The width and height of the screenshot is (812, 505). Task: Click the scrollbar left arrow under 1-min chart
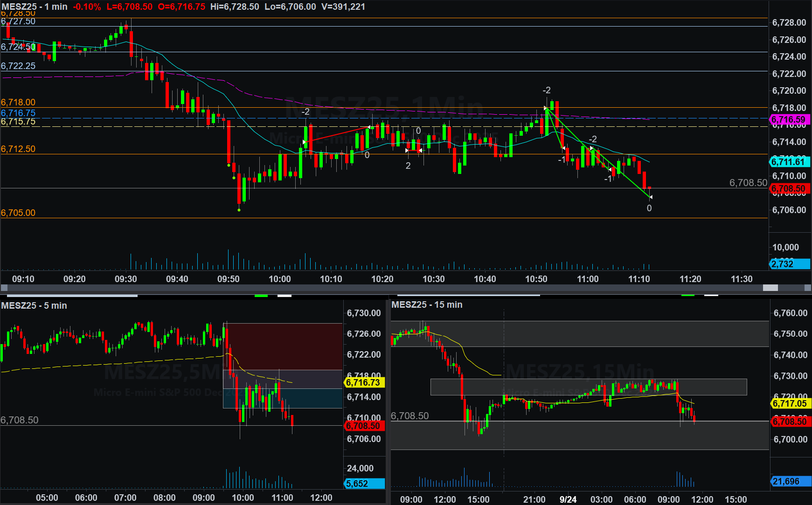click(4, 288)
